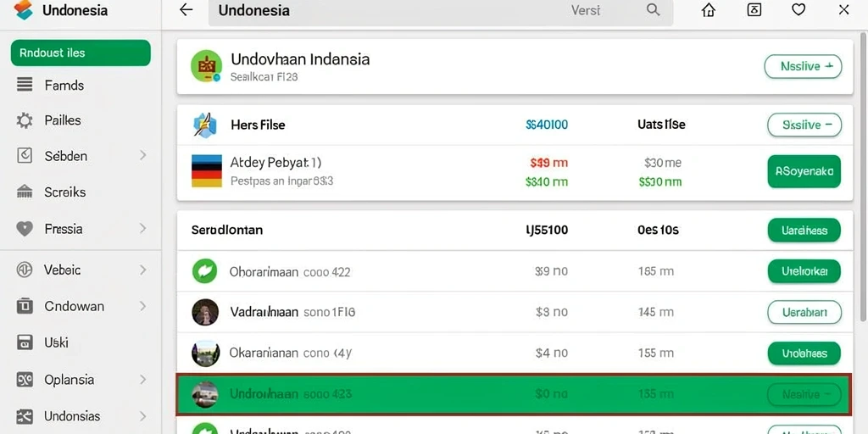Click the Undonesia search input field
This screenshot has height=434, width=868.
(x=440, y=10)
